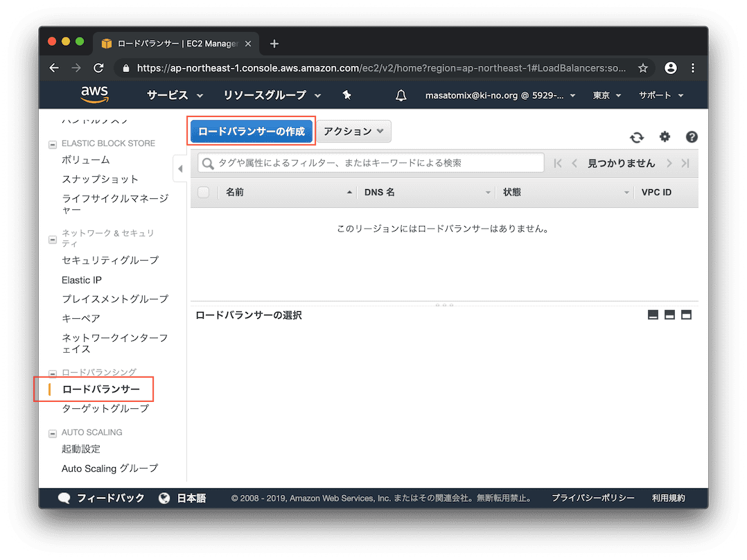
Task: Minimize the details pane layout icon
Action: point(653,315)
